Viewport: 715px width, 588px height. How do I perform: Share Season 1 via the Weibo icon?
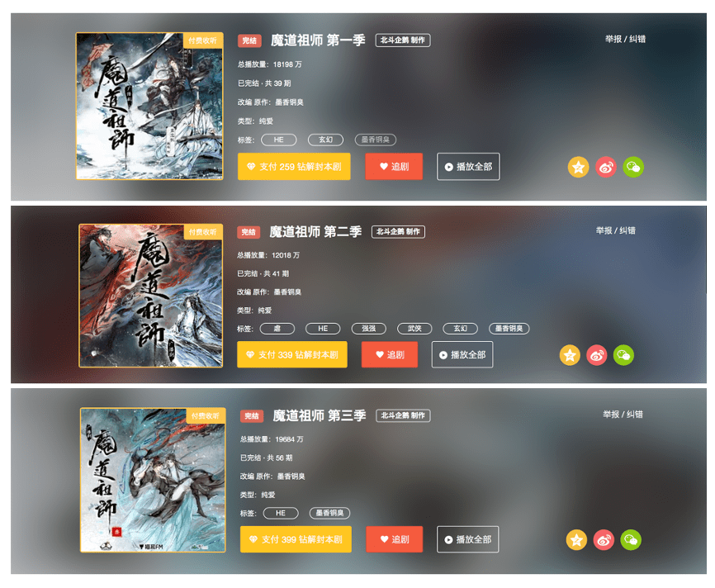(605, 167)
